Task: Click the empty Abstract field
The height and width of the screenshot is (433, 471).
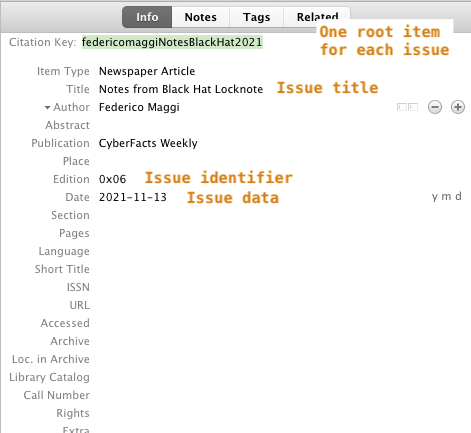Action: click(x=280, y=125)
